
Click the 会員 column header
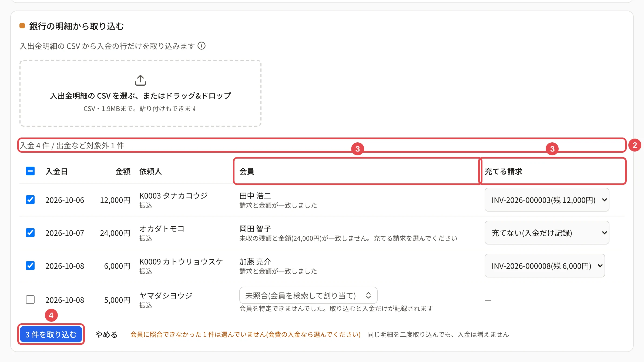pyautogui.click(x=247, y=171)
